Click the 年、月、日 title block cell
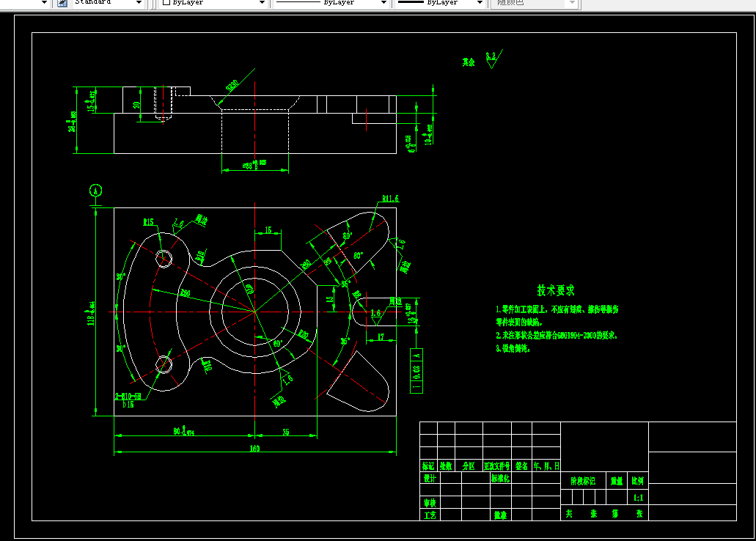Viewport: 756px width, 541px height. [x=546, y=465]
